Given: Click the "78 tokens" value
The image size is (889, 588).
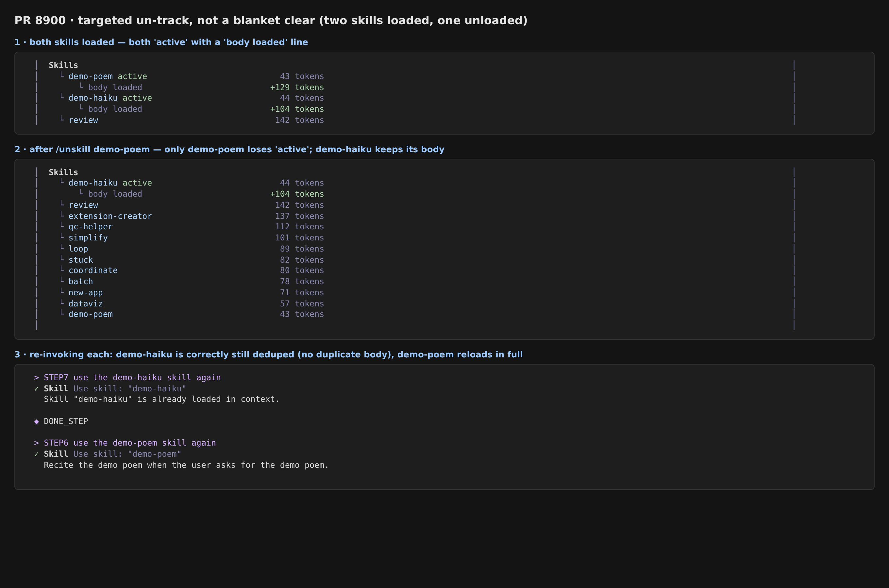Looking at the screenshot, I should (x=302, y=281).
